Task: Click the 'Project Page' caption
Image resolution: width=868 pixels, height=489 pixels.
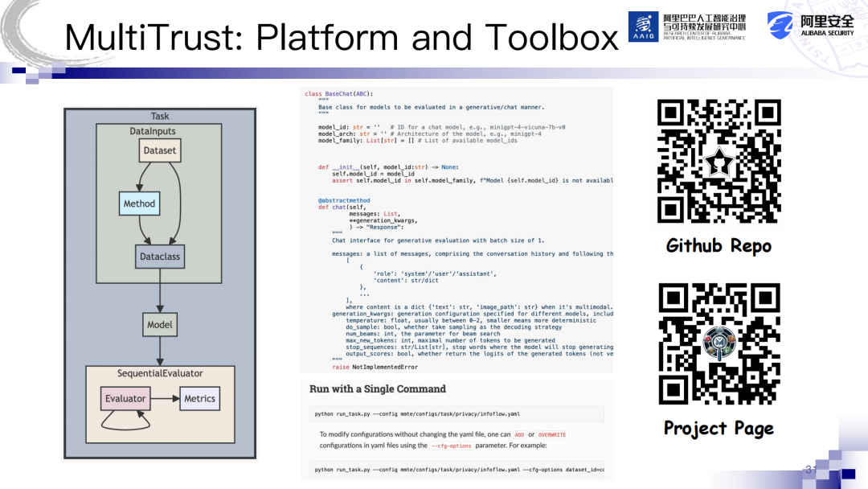Action: click(719, 428)
